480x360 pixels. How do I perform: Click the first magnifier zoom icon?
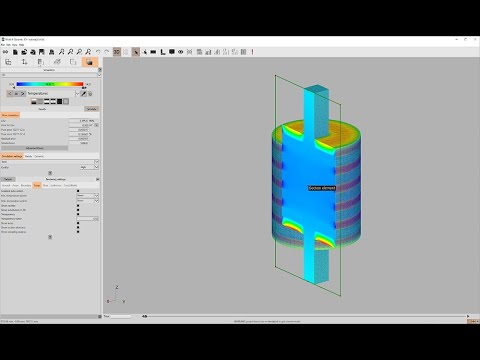point(62,52)
